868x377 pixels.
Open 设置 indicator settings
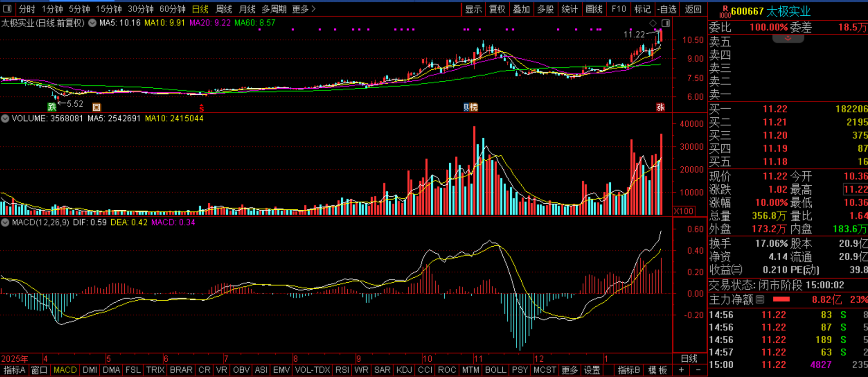click(x=592, y=370)
